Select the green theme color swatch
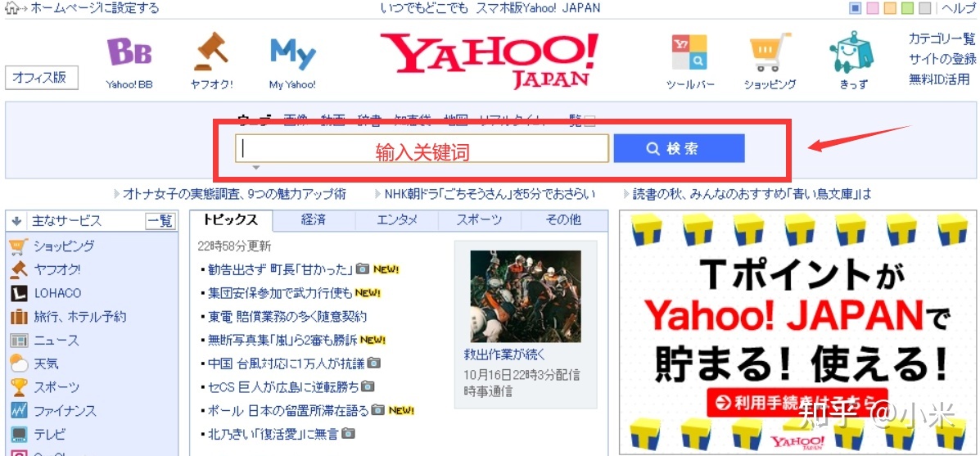 point(908,8)
